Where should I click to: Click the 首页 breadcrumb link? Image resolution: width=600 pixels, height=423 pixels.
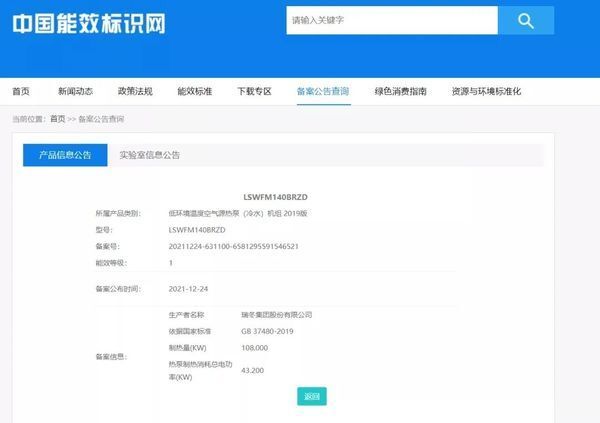(x=57, y=119)
